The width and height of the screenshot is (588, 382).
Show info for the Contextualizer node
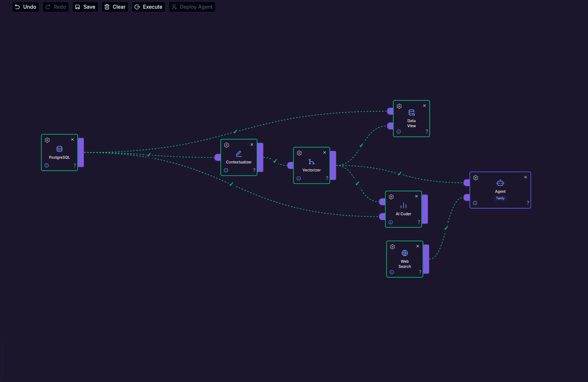226,170
